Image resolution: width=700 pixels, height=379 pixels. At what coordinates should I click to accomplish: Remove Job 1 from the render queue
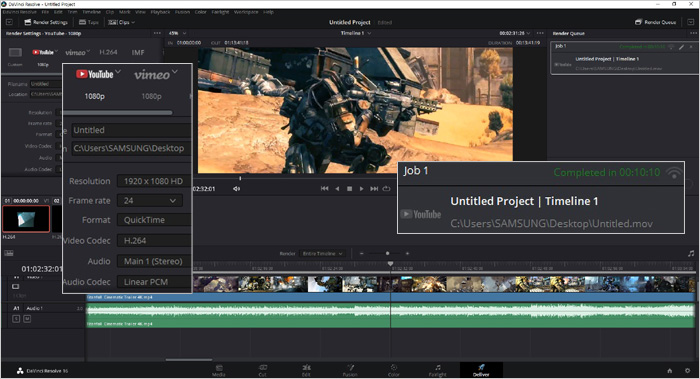(x=691, y=46)
